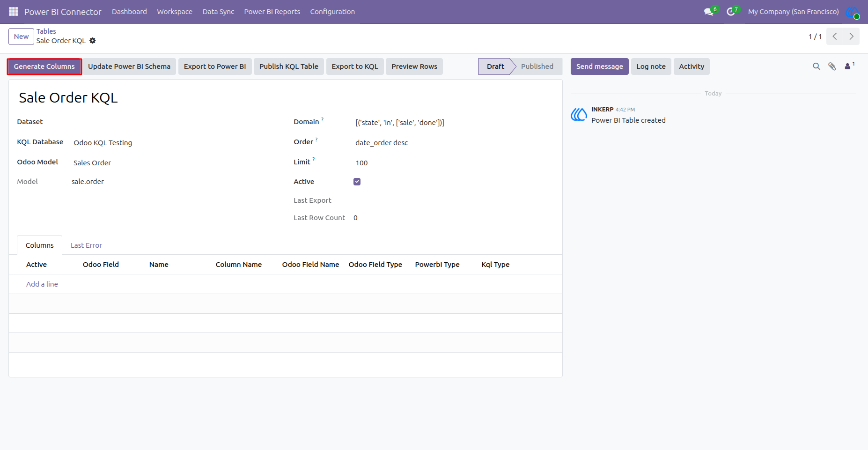Edit the Domain filter field
Viewport: 868px width, 450px height.
pyautogui.click(x=453, y=123)
